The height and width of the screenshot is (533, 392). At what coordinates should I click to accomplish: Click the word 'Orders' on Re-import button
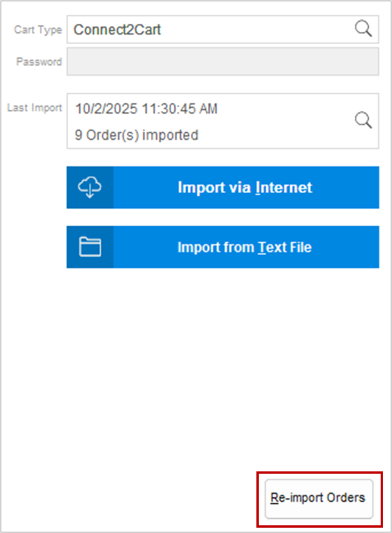(x=341, y=498)
